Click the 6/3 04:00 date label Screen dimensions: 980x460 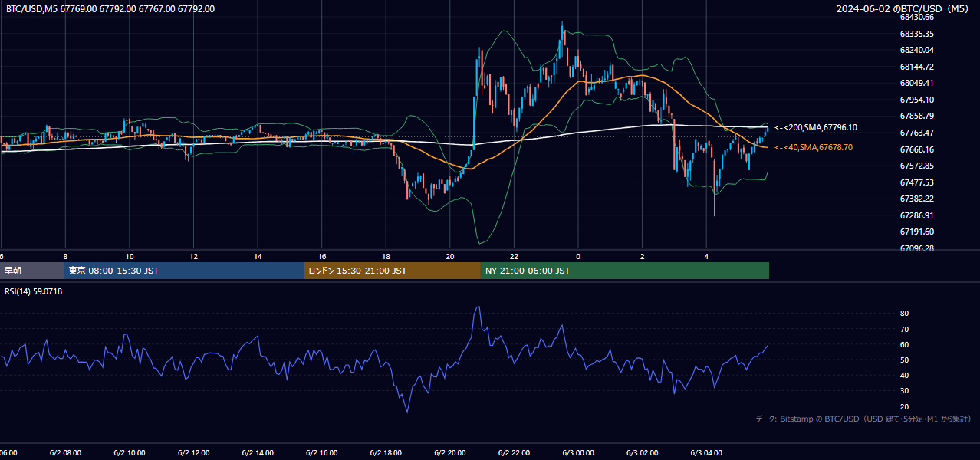tap(706, 452)
